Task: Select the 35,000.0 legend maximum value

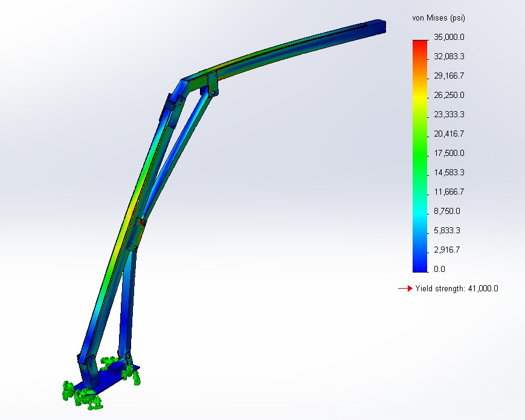Action: (449, 37)
